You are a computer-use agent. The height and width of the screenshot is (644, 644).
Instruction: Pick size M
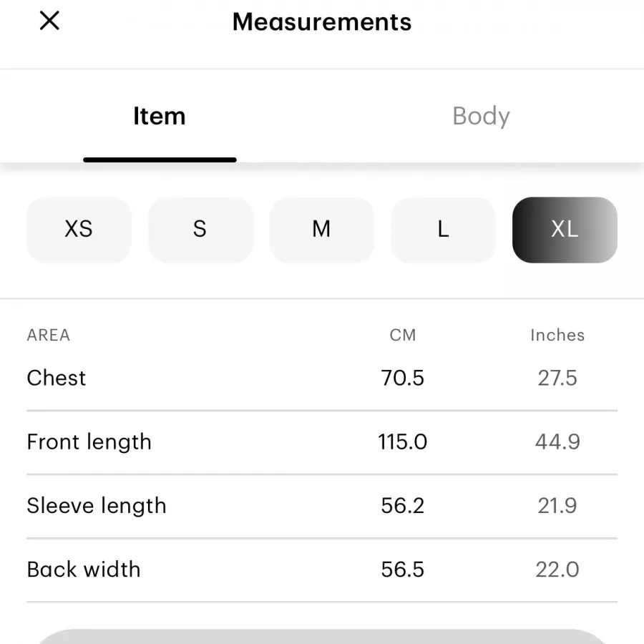pyautogui.click(x=321, y=229)
